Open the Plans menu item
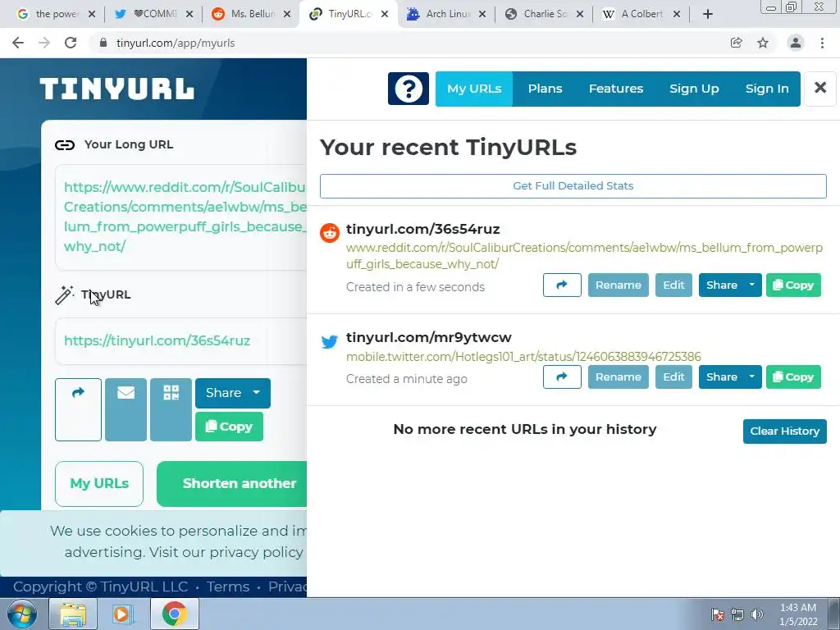840x630 pixels. point(545,89)
